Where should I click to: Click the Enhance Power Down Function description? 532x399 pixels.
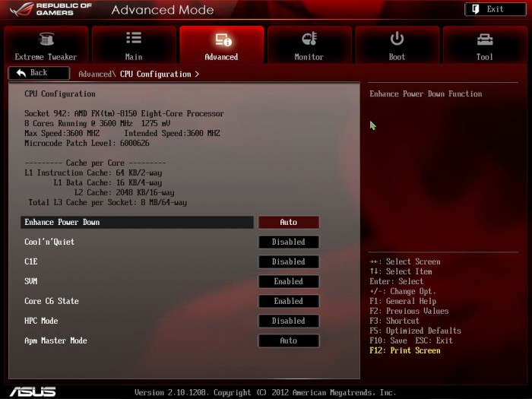pyautogui.click(x=426, y=94)
